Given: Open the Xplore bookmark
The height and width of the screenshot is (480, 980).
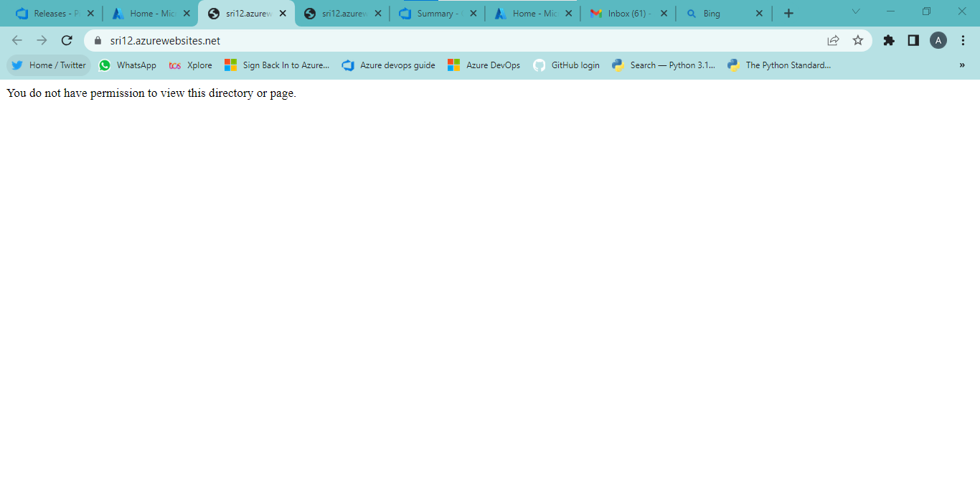Looking at the screenshot, I should (191, 65).
